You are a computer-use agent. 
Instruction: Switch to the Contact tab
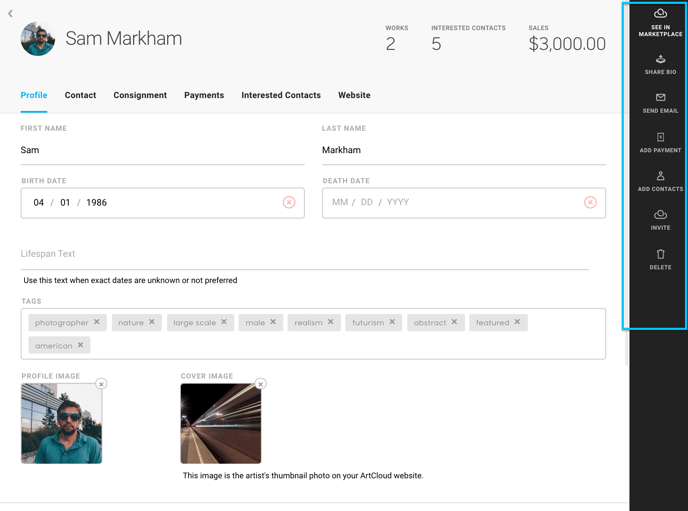pos(80,95)
